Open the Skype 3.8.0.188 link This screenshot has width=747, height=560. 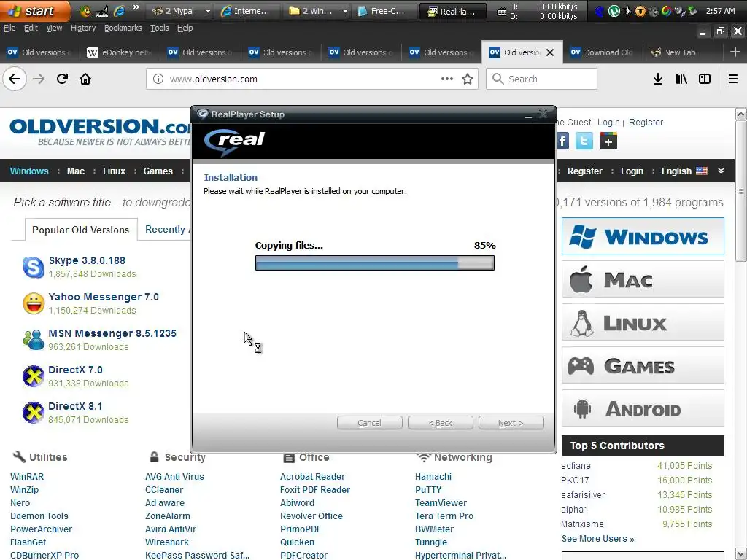point(88,260)
